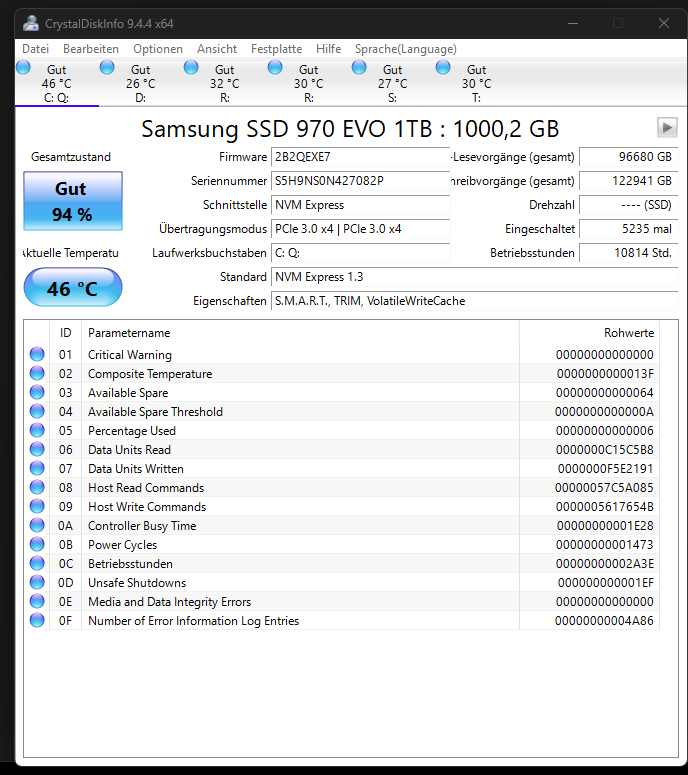
Task: Click the Übertragungsmodus field PCIe 3.0 x4
Action: coord(360,229)
